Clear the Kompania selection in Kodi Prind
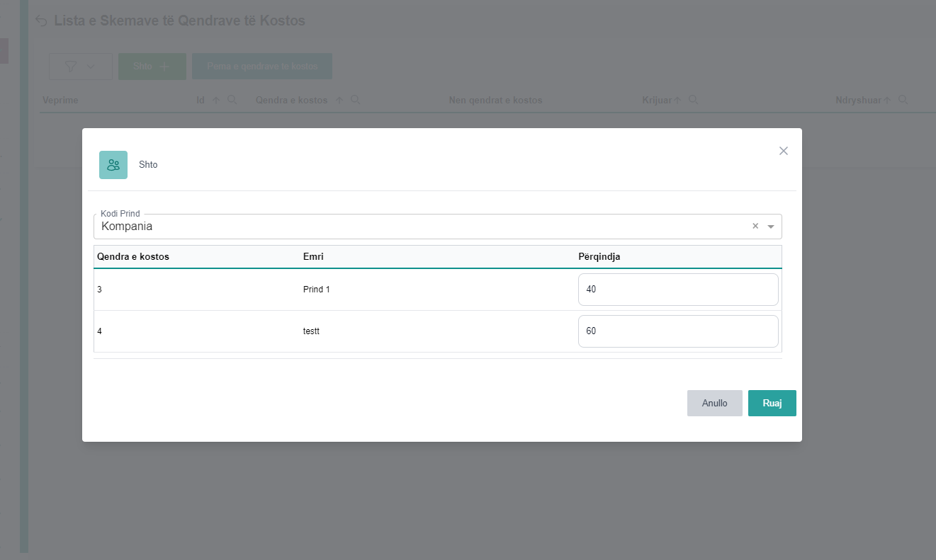 tap(755, 226)
